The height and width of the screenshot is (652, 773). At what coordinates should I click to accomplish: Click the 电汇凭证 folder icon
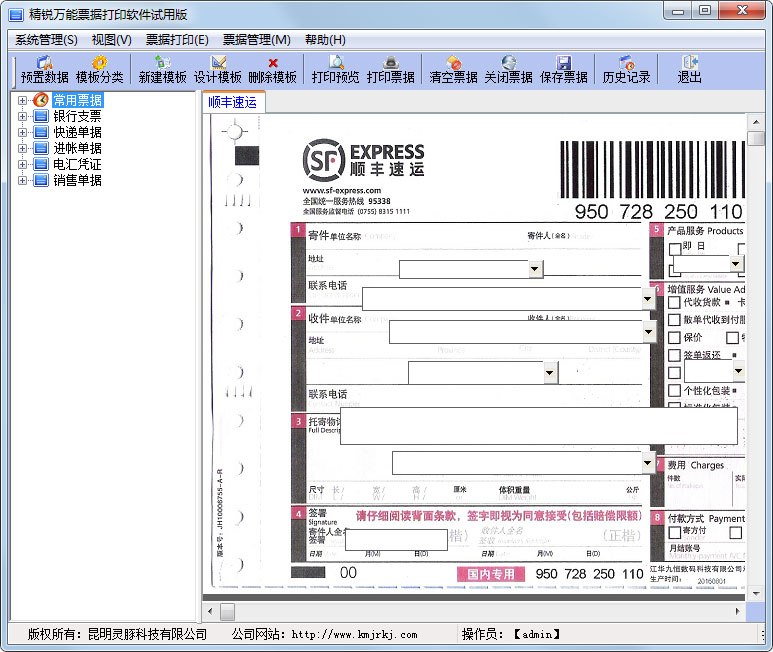click(41, 164)
